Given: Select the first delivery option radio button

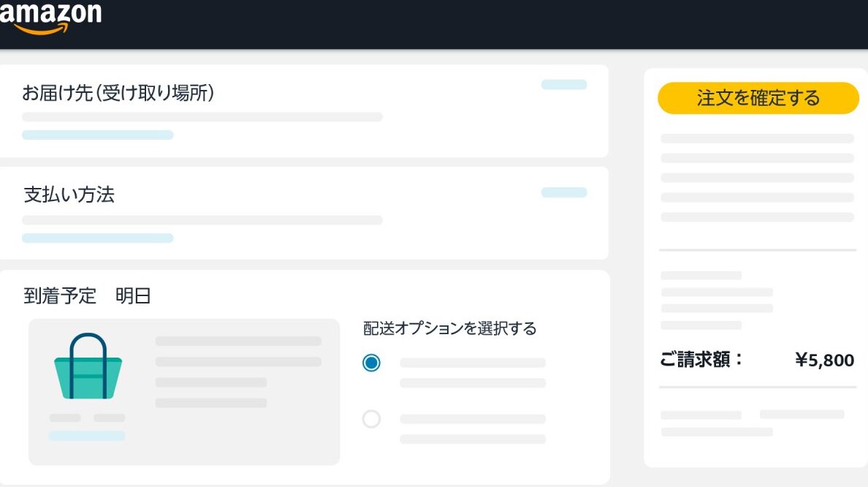Looking at the screenshot, I should (x=371, y=363).
